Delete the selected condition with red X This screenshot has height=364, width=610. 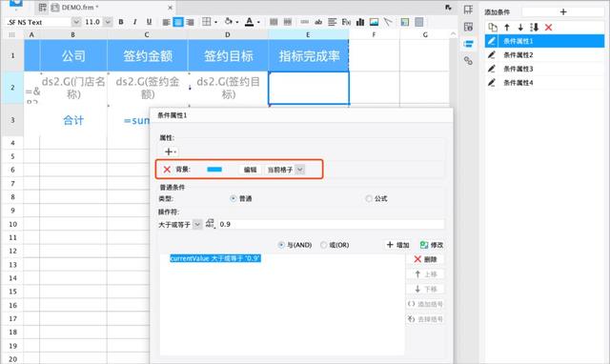coord(549,28)
